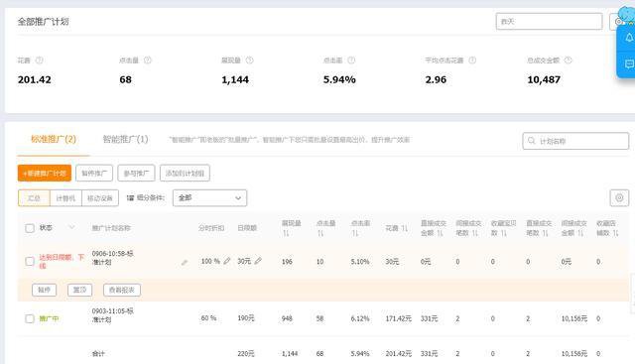
Task: Select the 移动设备 device segment
Action: tap(100, 198)
